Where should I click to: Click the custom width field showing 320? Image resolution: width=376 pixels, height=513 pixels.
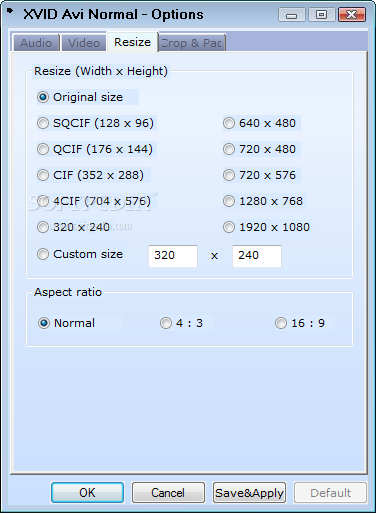click(x=173, y=256)
